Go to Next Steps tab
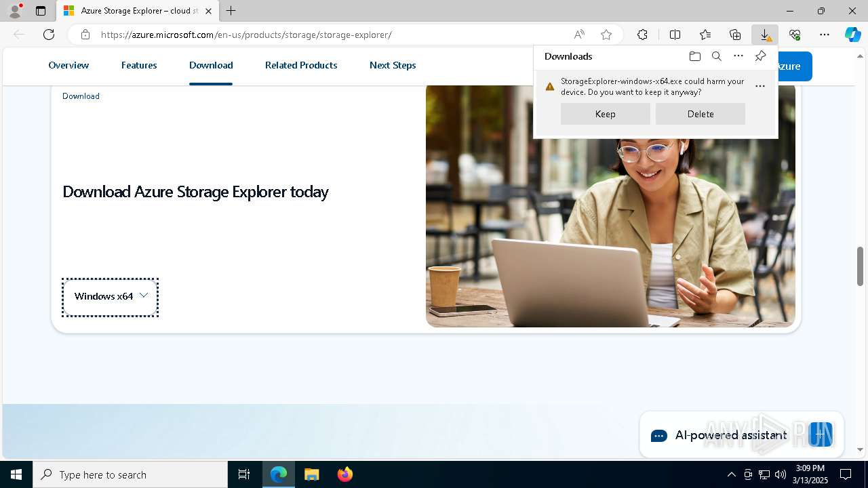The image size is (868, 488). point(393,65)
